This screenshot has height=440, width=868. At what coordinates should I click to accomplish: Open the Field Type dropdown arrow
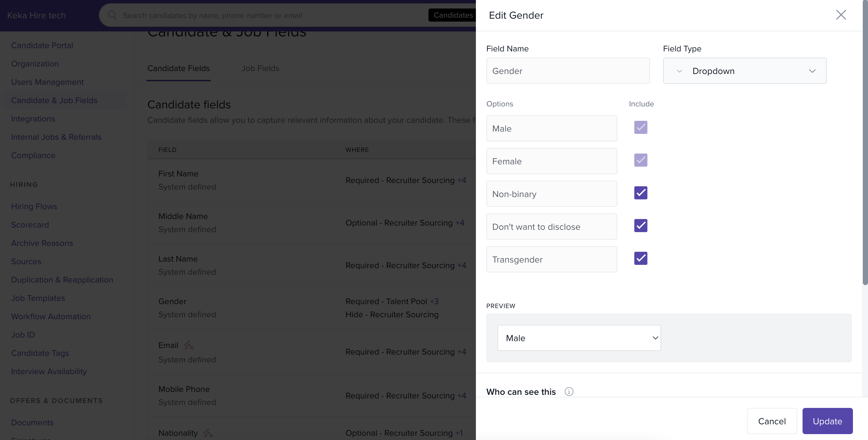(x=812, y=71)
